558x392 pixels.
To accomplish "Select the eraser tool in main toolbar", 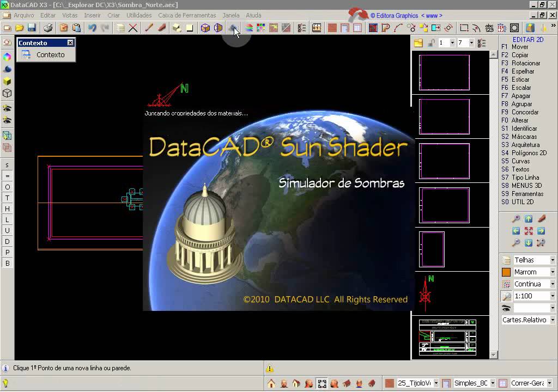I will point(161,28).
